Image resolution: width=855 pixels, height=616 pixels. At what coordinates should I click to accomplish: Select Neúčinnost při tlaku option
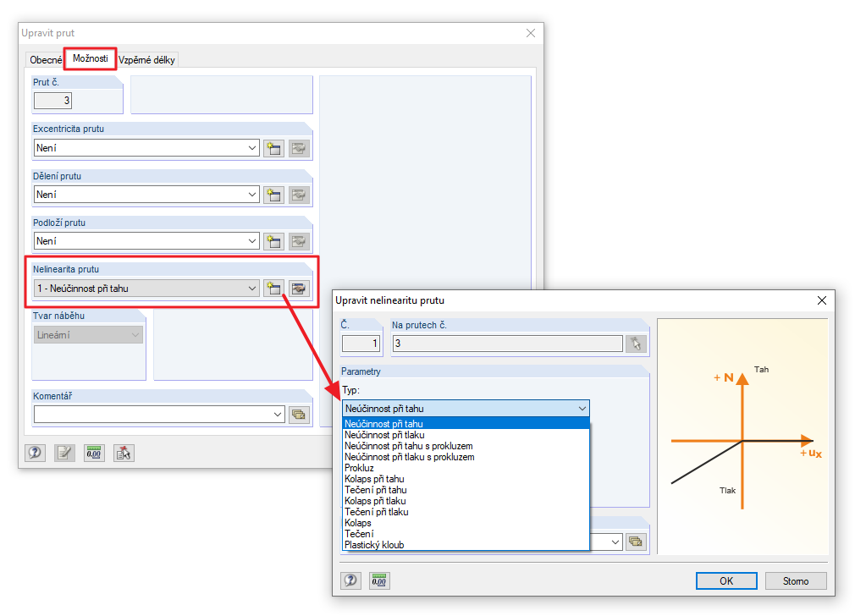tap(466, 435)
